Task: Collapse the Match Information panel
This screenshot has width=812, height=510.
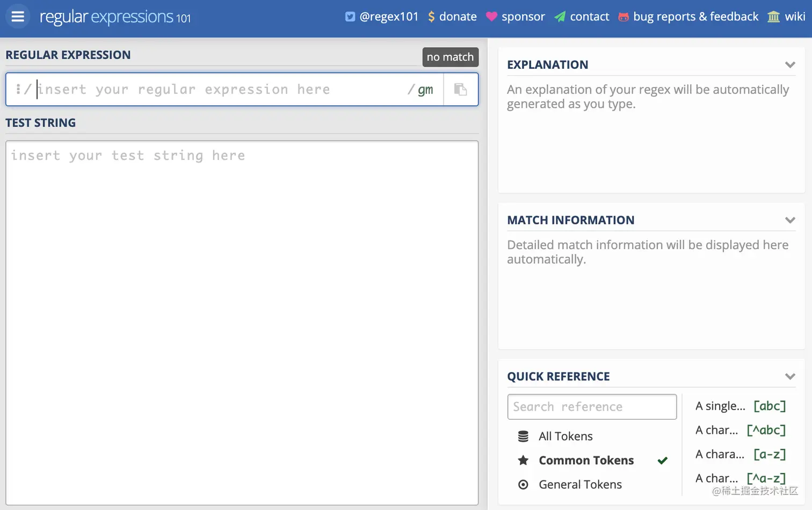Action: tap(790, 220)
